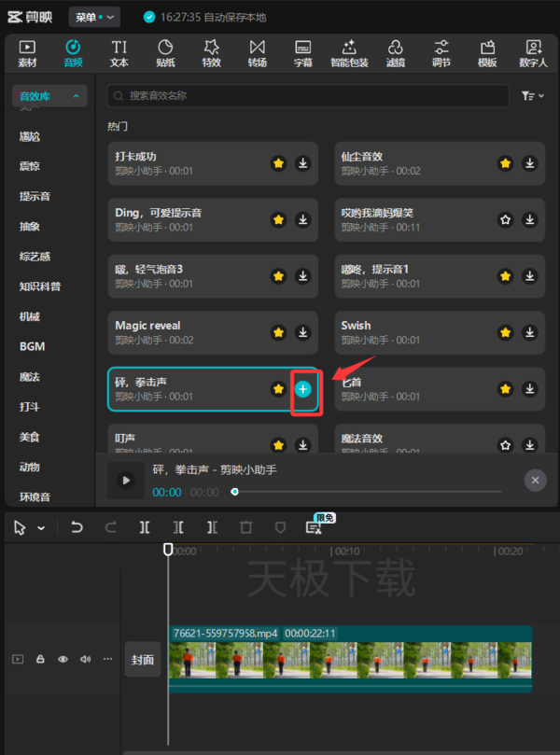Split the clip at the playhead

point(145,527)
